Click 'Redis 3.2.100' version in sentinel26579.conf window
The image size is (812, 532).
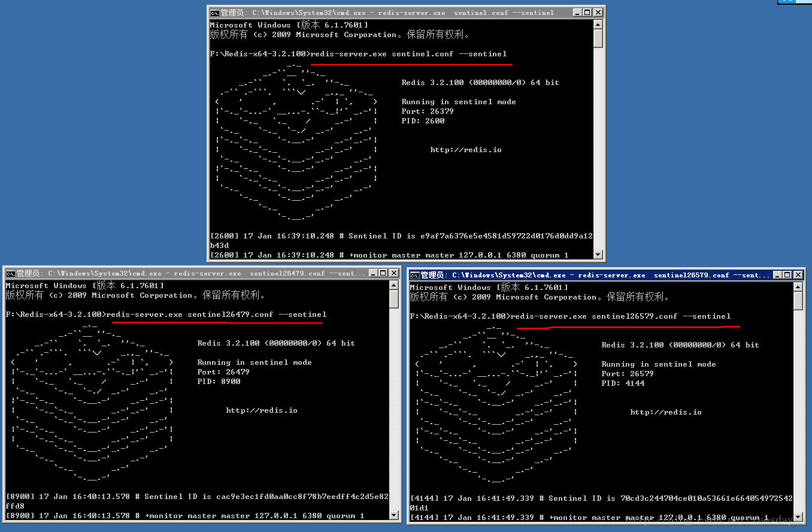click(680, 345)
